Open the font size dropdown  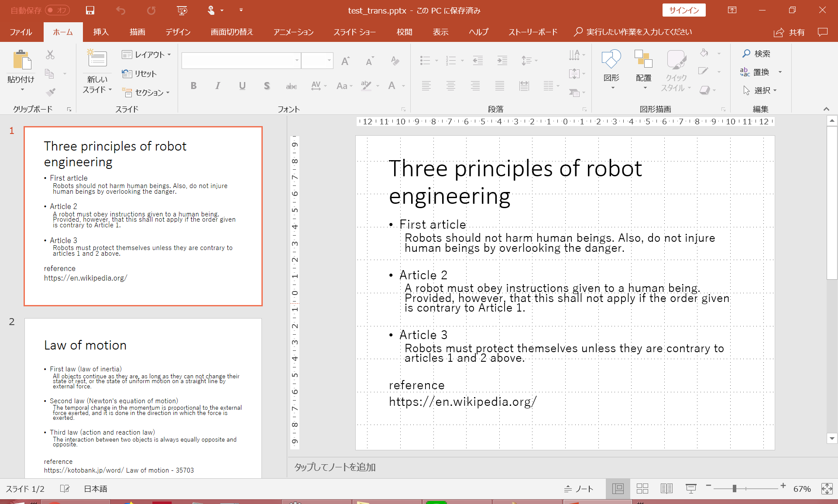tap(329, 60)
